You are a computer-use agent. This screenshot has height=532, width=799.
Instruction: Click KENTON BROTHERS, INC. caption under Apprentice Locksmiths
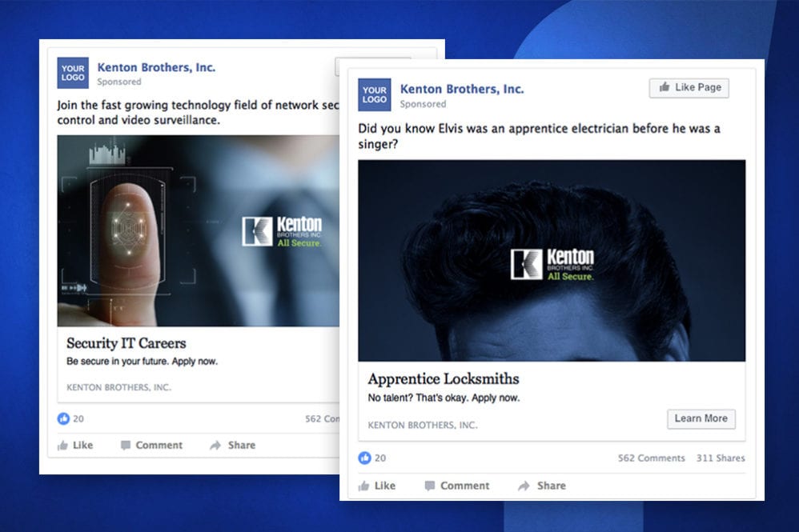[x=423, y=425]
